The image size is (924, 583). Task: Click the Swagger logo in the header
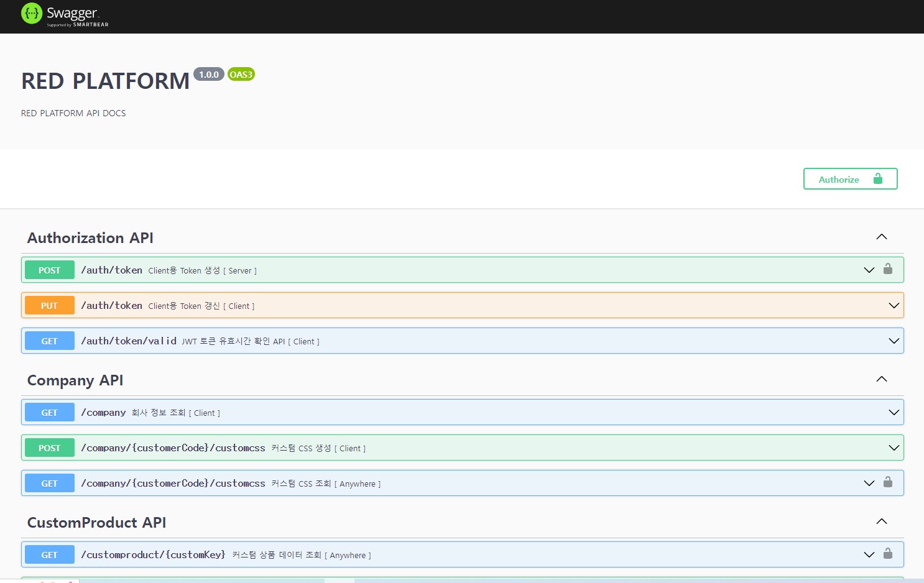pos(65,14)
